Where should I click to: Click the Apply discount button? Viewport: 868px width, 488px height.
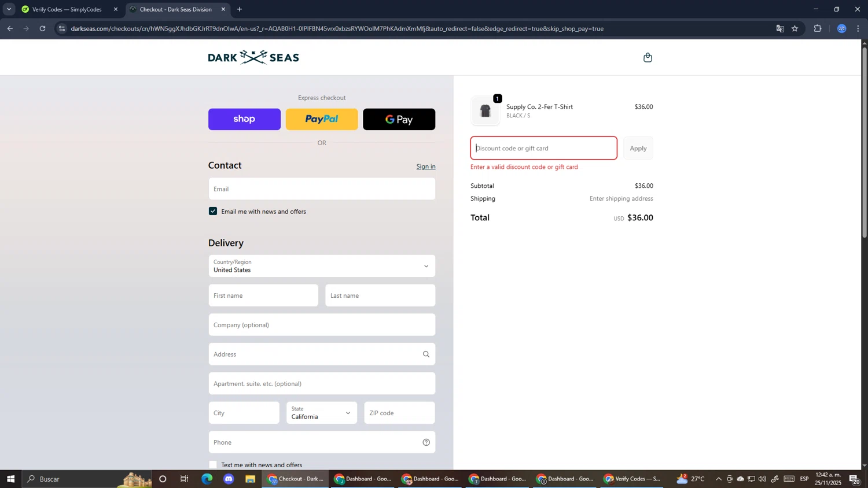click(x=638, y=148)
